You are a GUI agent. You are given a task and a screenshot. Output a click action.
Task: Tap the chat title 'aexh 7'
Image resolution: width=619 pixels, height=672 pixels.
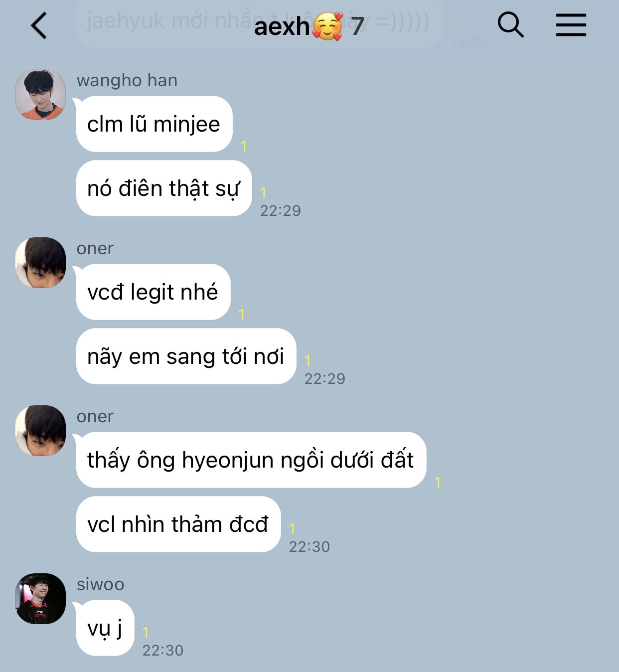[309, 26]
